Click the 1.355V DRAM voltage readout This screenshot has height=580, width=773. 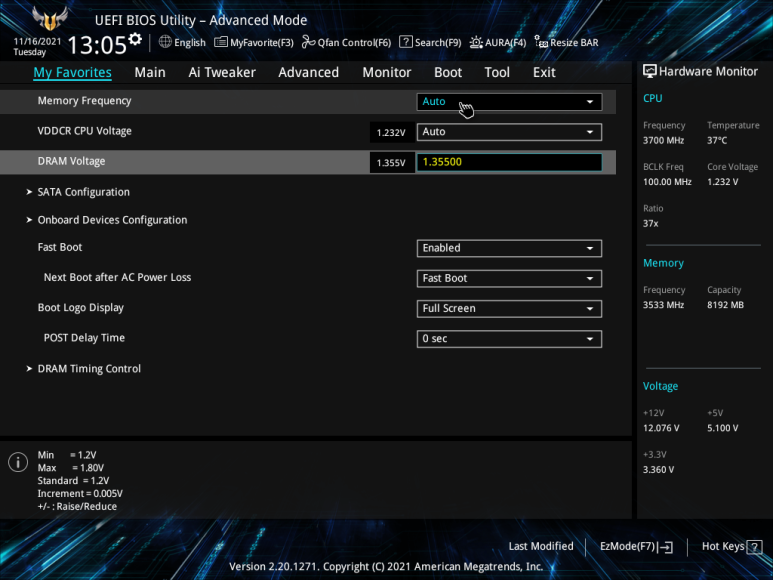[391, 163]
